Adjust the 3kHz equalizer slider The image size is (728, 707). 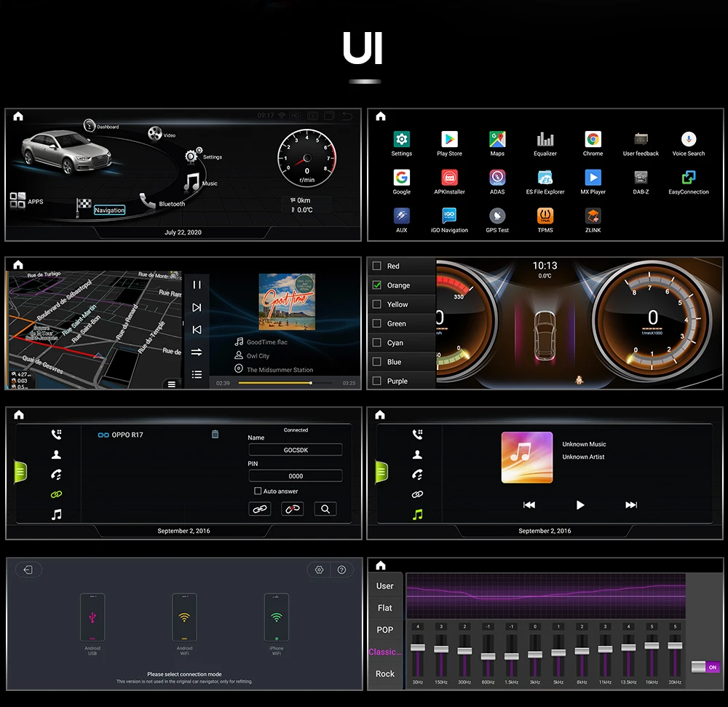click(x=535, y=655)
